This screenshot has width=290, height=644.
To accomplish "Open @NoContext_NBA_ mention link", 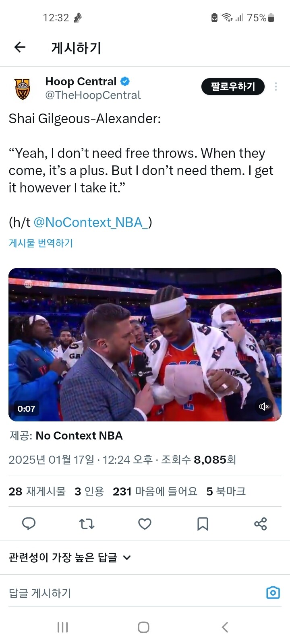I will (91, 222).
